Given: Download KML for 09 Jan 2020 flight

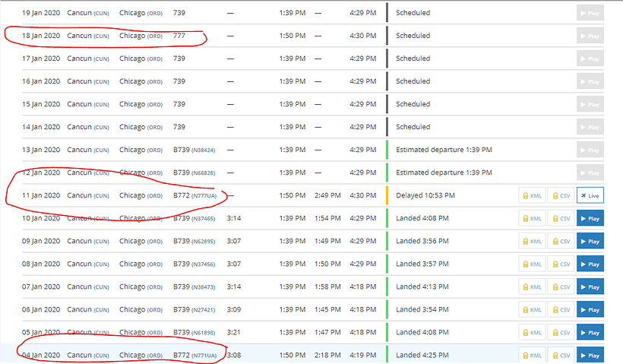Looking at the screenshot, I should point(532,241).
